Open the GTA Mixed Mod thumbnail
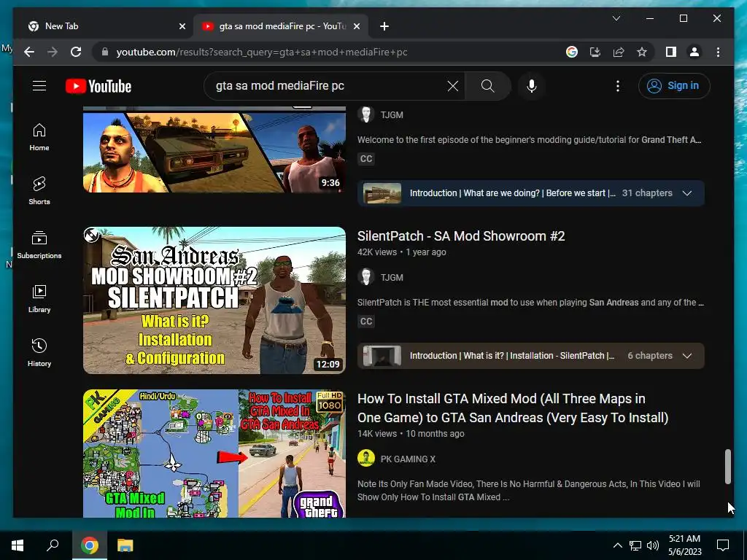 click(214, 454)
